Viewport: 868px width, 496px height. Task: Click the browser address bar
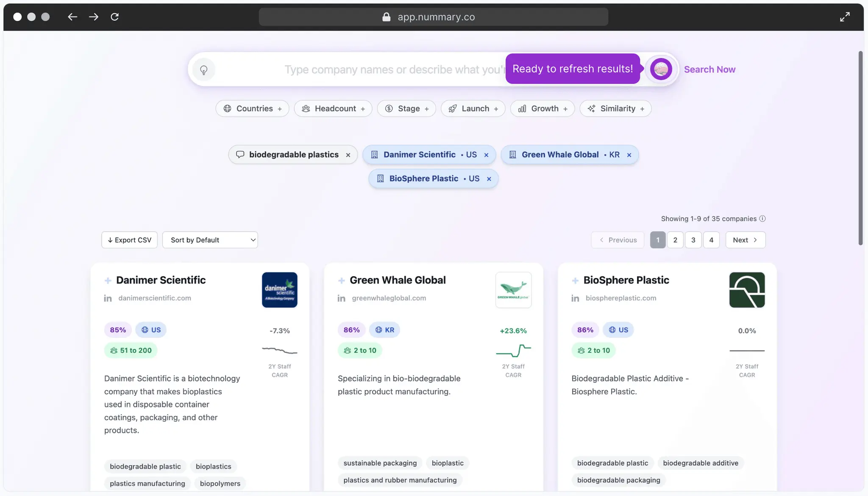[x=434, y=17]
